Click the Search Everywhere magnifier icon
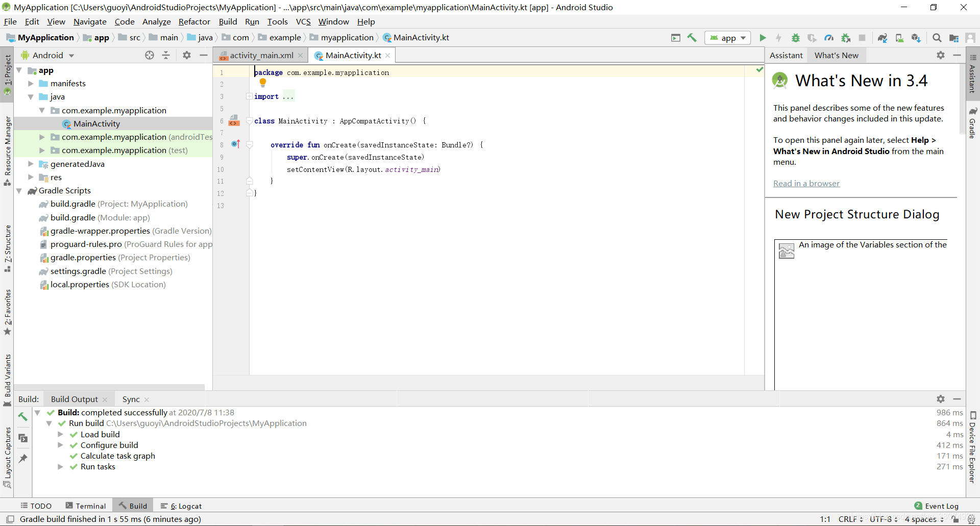980x526 pixels. tap(937, 38)
